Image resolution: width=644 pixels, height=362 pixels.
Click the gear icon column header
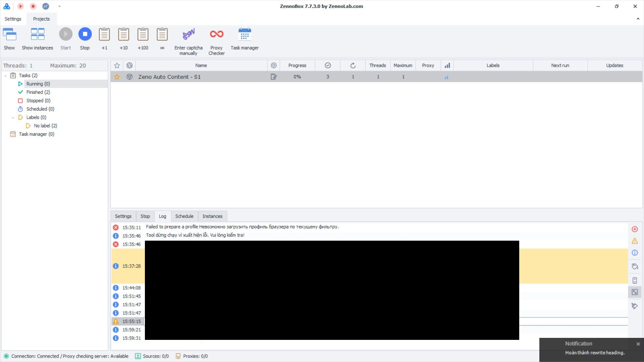[x=274, y=65]
